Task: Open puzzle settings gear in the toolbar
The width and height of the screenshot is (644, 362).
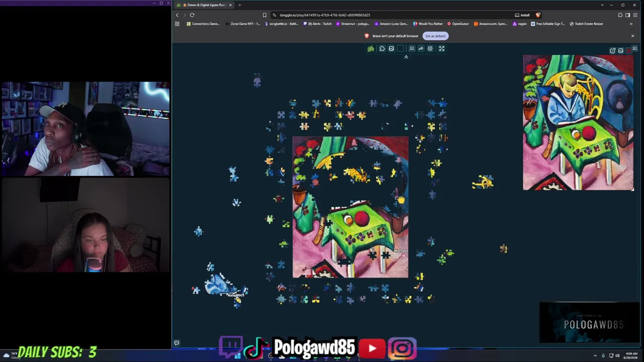Action: (430, 49)
